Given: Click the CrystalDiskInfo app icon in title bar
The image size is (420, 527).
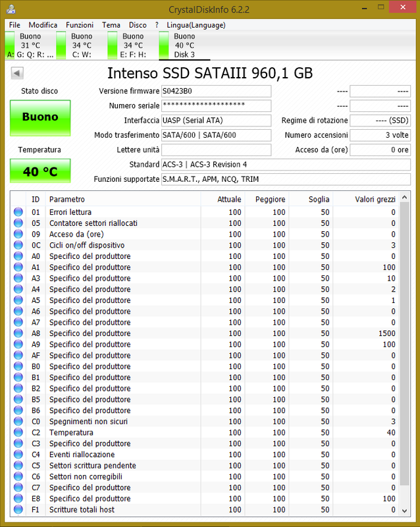Looking at the screenshot, I should [x=11, y=9].
